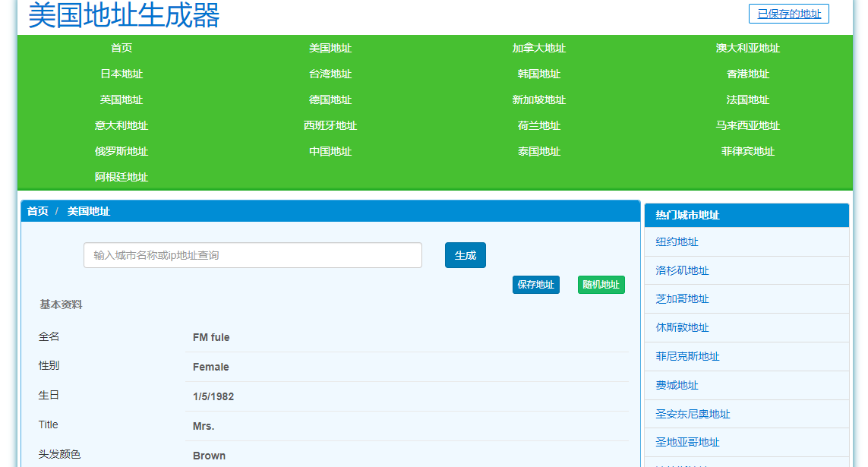Open the 美国地址 menu item
Viewport: 868px width, 467px height.
[330, 48]
